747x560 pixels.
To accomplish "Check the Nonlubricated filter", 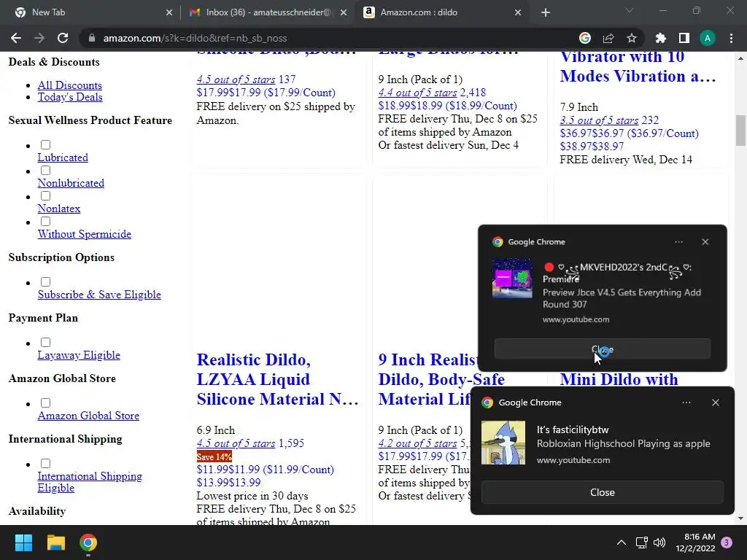I will [x=46, y=171].
